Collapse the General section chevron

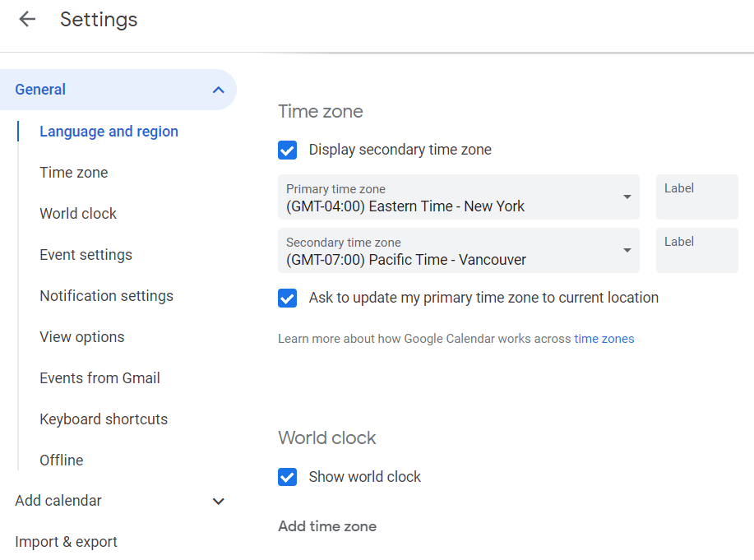point(218,90)
